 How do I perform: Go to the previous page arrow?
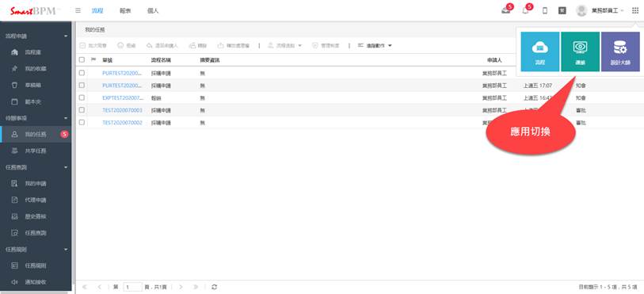point(99,287)
